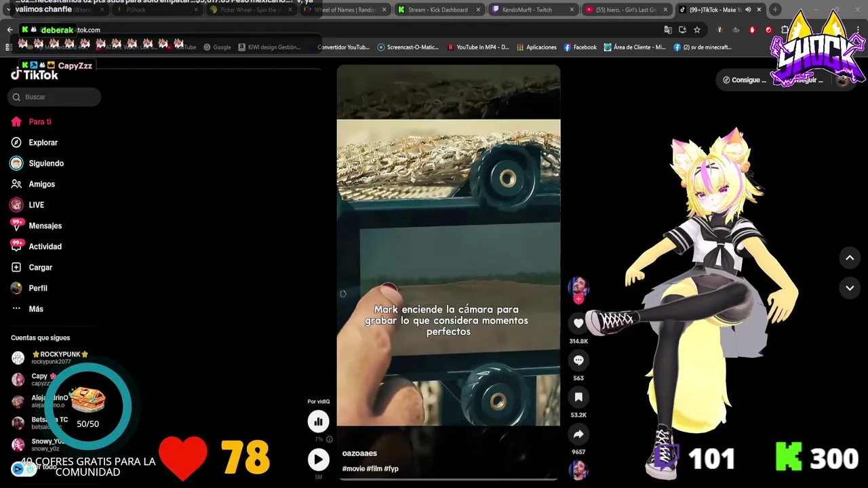Go back with browser back arrow
This screenshot has height=488, width=868.
9,30
